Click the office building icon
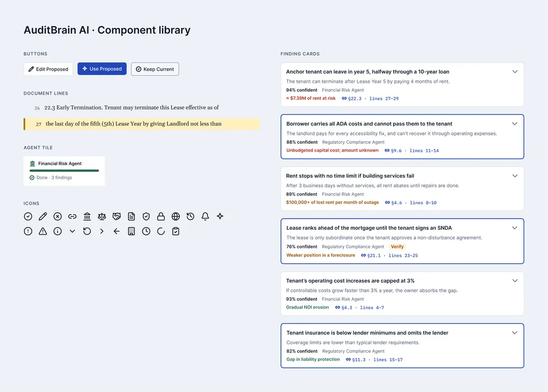The width and height of the screenshot is (548, 392). point(131,231)
